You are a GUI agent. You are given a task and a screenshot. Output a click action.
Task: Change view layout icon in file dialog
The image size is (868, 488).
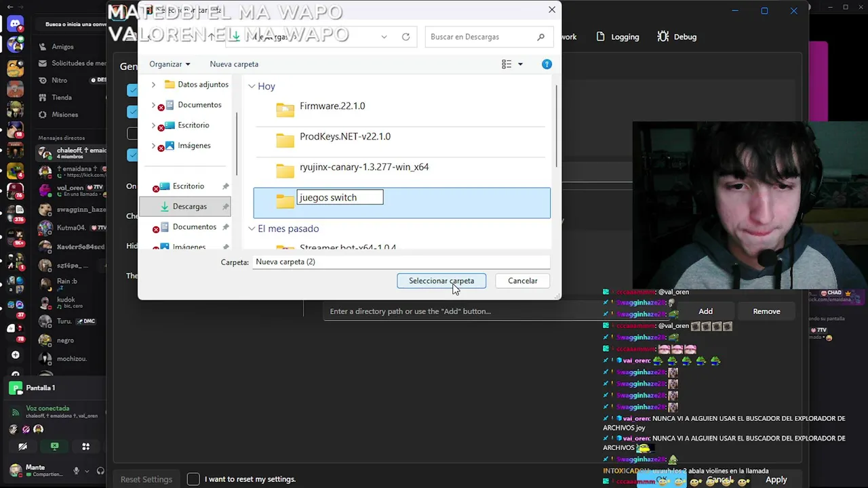tap(507, 64)
